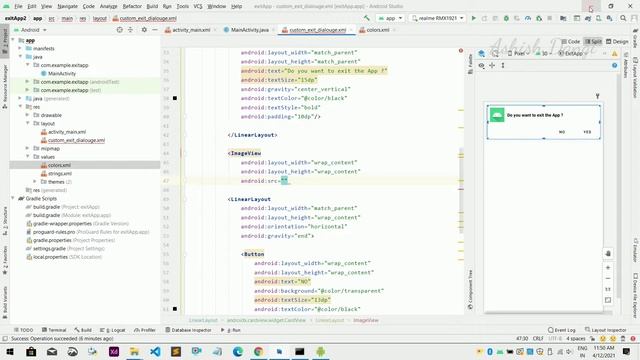Image resolution: width=640 pixels, height=360 pixels.
Task: Toggle the Resource Manager side tab
Action: click(x=5, y=87)
